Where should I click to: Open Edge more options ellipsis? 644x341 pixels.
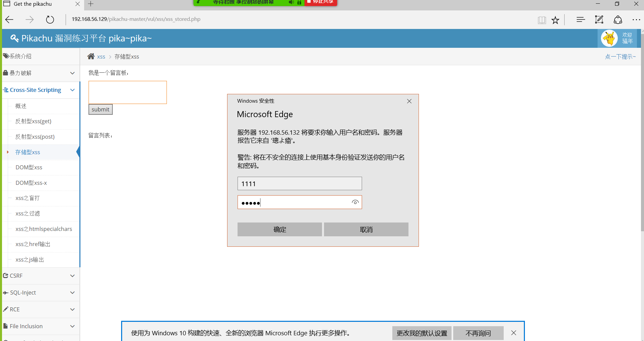(x=636, y=20)
